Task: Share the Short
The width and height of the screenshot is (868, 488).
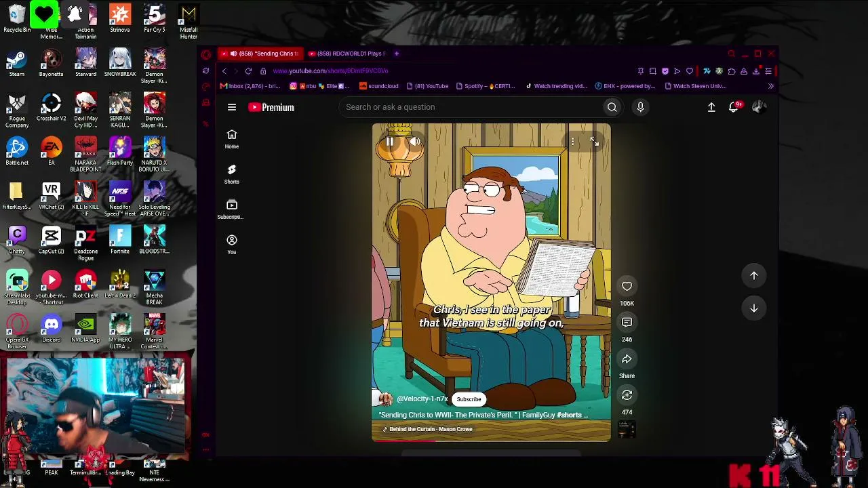Action: click(627, 359)
